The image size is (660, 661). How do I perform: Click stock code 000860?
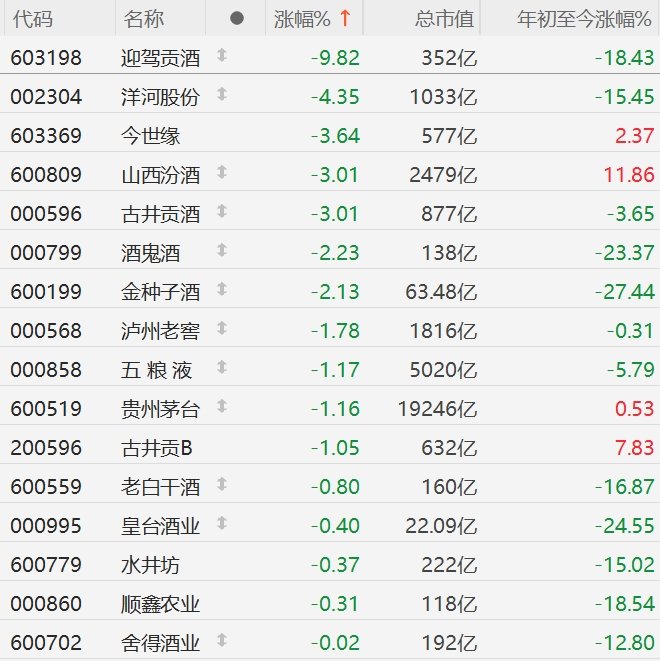tap(46, 604)
